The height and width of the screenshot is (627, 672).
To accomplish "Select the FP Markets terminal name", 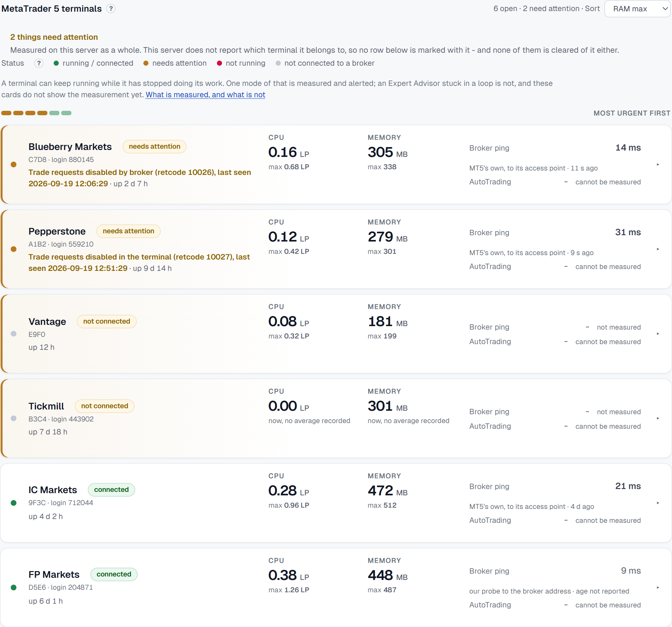I will click(54, 574).
